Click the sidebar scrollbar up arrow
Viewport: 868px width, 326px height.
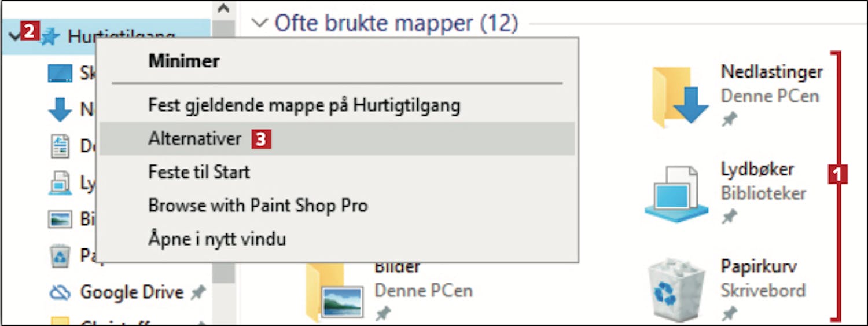point(224,8)
